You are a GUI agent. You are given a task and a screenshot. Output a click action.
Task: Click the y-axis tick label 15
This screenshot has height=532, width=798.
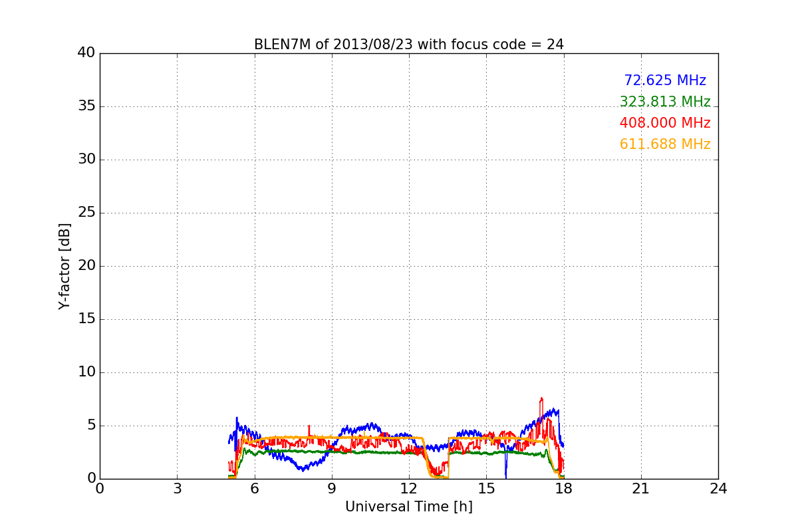coord(86,319)
